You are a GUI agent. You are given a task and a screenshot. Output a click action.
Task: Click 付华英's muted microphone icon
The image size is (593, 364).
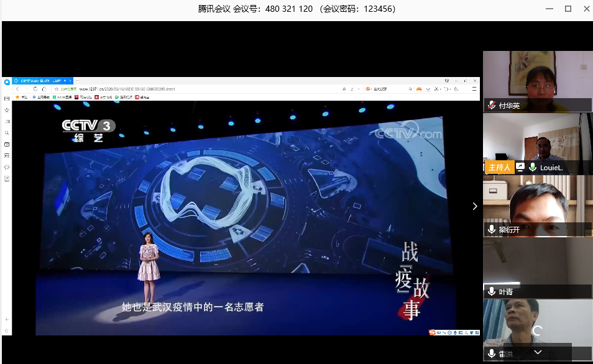492,106
